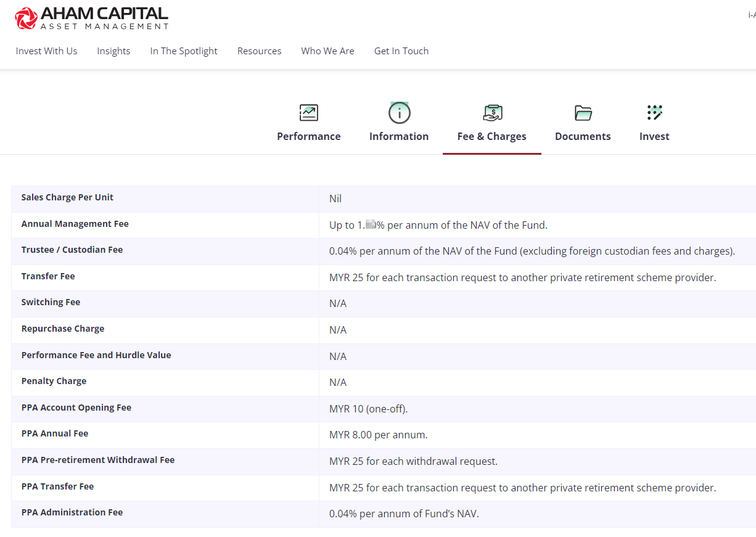
Task: Click the AHAM Capital logo
Action: (x=92, y=18)
